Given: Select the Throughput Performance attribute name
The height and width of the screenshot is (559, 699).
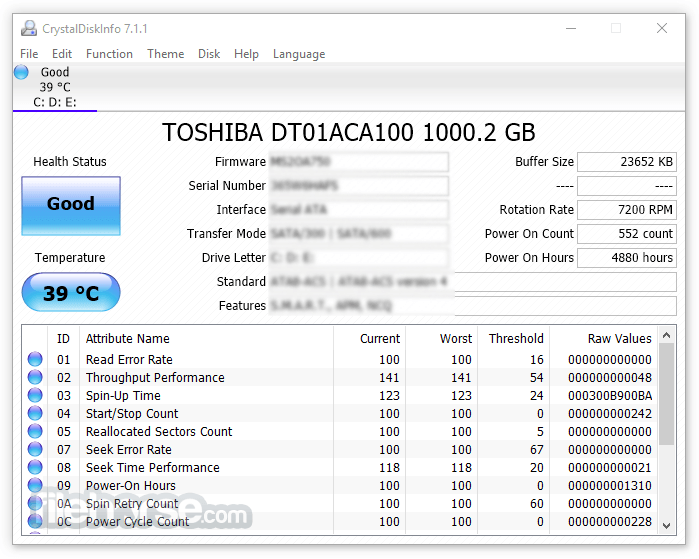Looking at the screenshot, I should coord(155,378).
